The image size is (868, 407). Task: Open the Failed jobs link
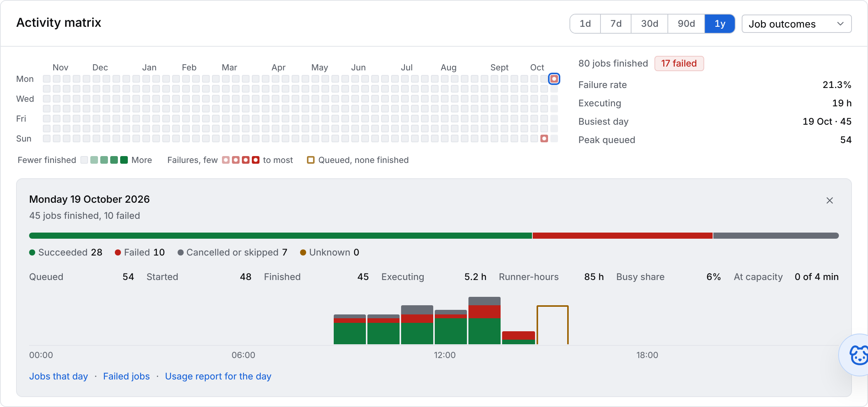[x=126, y=376]
